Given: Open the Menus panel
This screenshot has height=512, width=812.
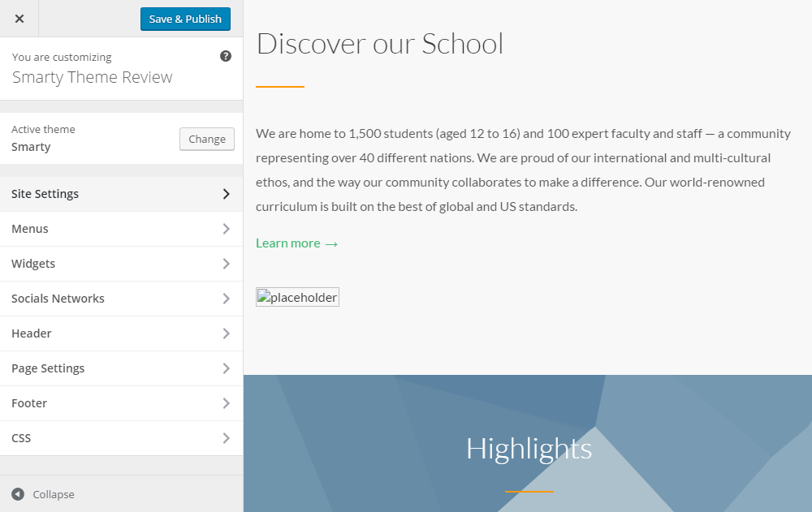Looking at the screenshot, I should 121,229.
